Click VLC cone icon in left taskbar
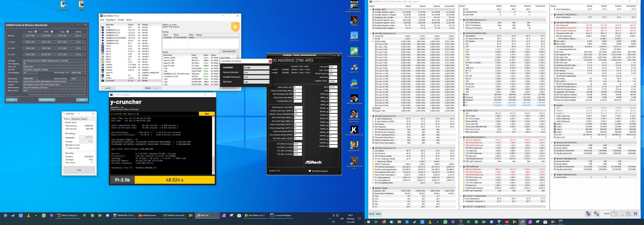644x225 pixels. coord(29,215)
